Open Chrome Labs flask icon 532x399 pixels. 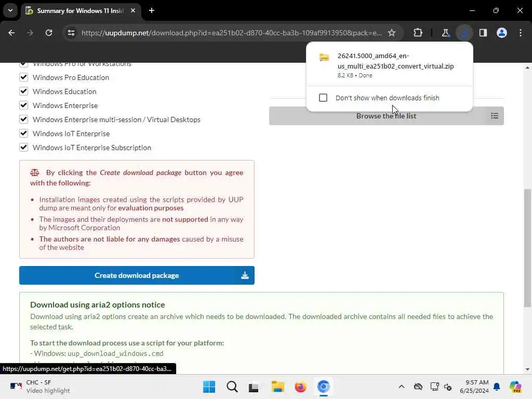(x=445, y=33)
